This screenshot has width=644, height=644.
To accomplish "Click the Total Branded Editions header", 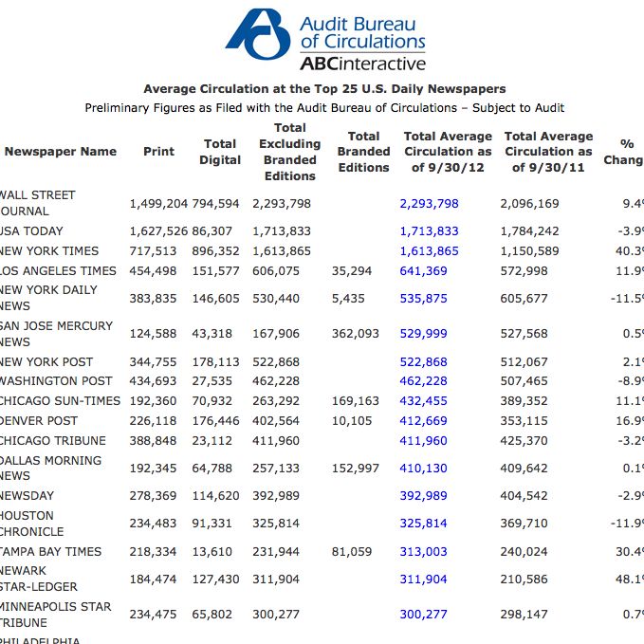I will (x=363, y=152).
